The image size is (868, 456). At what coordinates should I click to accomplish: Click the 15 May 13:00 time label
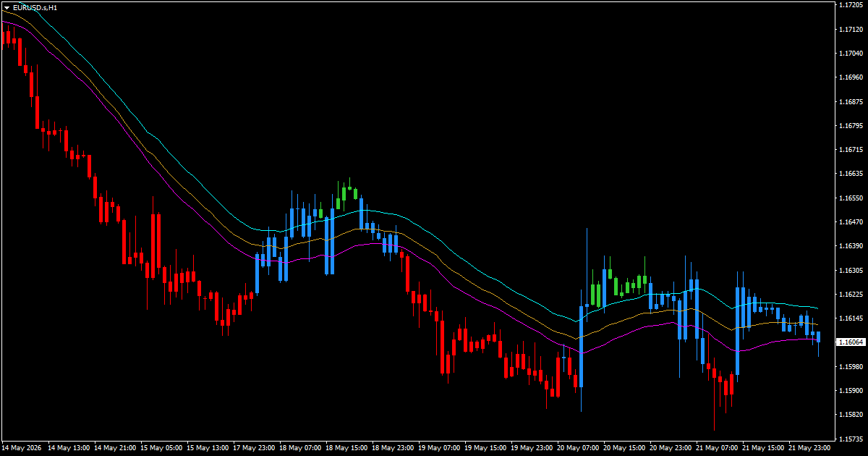click(x=208, y=448)
